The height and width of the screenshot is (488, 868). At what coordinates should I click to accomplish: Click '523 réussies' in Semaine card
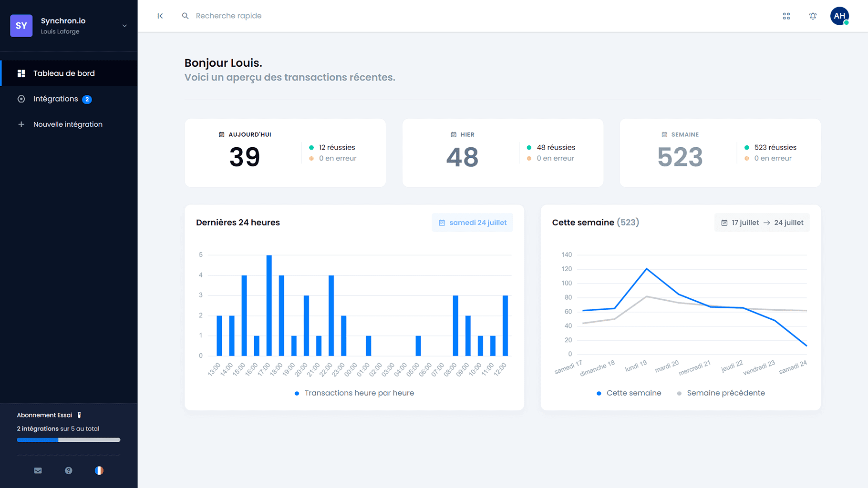[775, 148]
